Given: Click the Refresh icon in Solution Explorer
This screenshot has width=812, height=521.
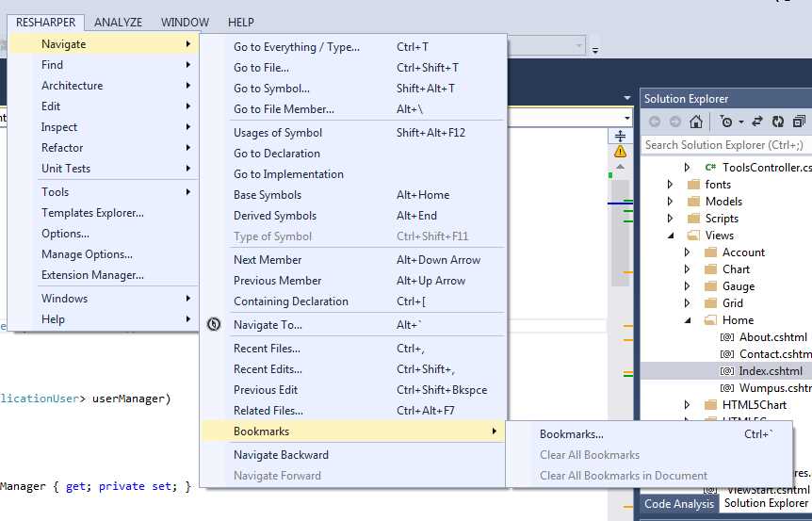Looking at the screenshot, I should click(x=778, y=122).
